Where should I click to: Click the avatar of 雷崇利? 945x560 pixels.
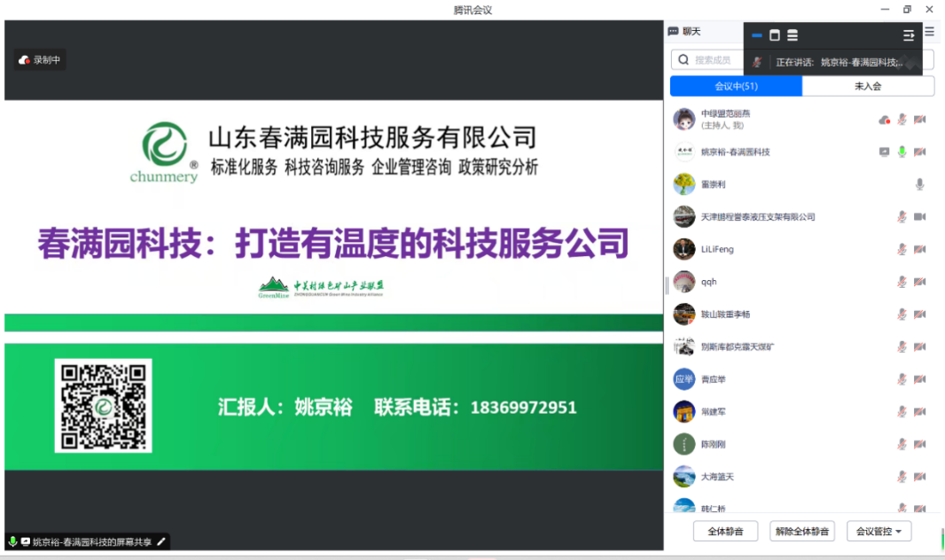[x=684, y=184]
